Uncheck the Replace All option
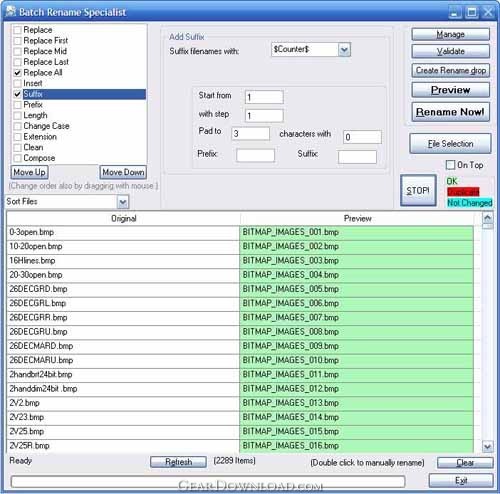This screenshot has height=494, width=500. click(18, 73)
